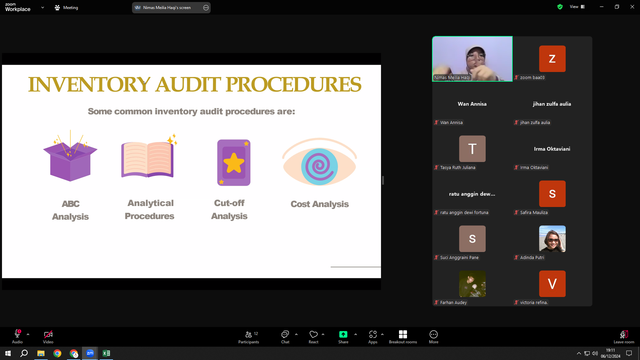Image resolution: width=640 pixels, height=360 pixels.
Task: Click the Leave room button
Action: pos(624,337)
